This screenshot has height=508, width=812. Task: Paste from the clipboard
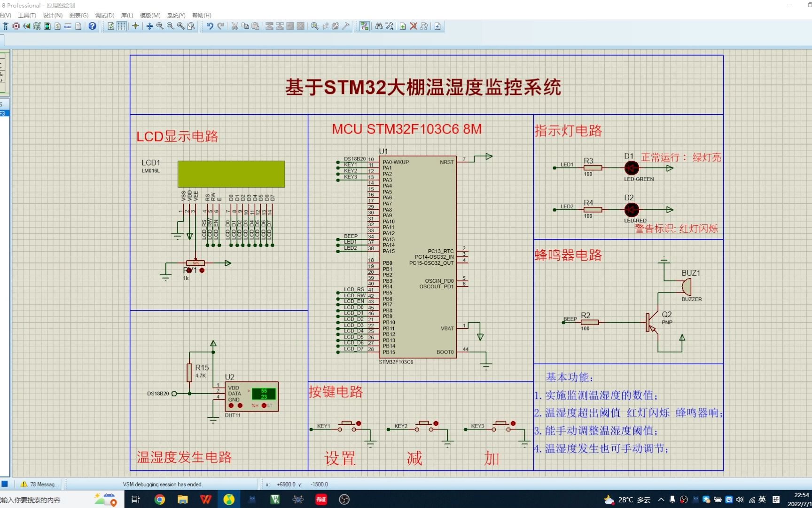[x=255, y=26]
